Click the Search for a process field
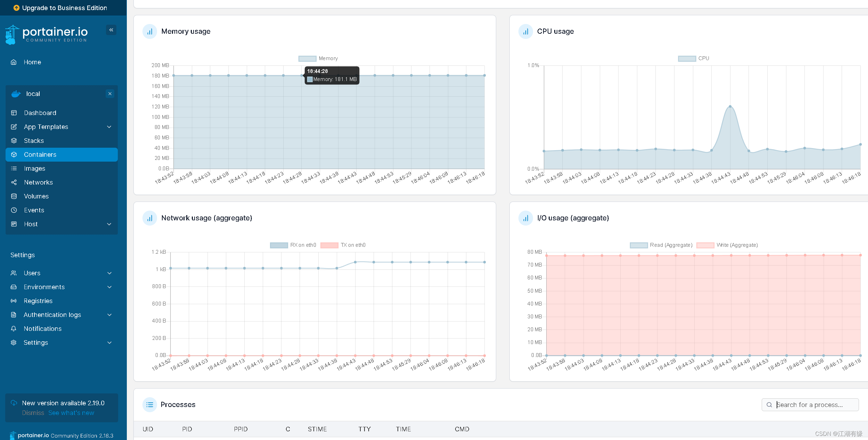 tap(810, 405)
